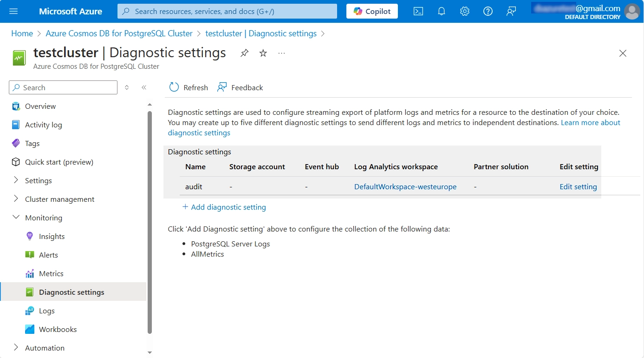The height and width of the screenshot is (358, 644).
Task: Click the Diagnostic settings sidebar icon
Action: point(30,292)
